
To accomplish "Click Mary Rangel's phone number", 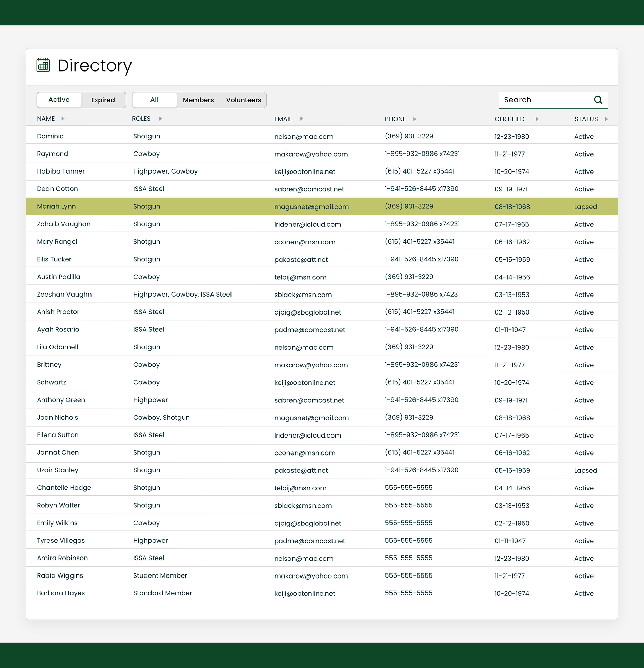I will [x=420, y=242].
